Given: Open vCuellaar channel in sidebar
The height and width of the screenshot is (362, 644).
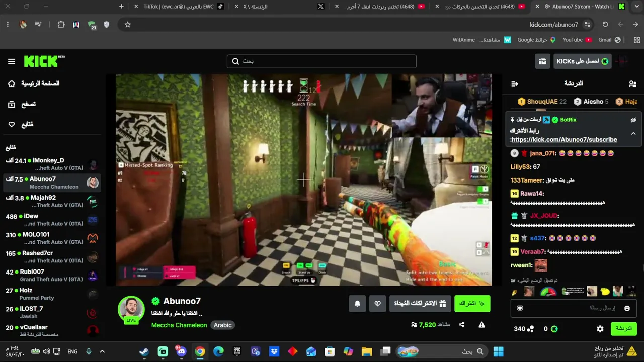Looking at the screenshot, I should pos(52,331).
